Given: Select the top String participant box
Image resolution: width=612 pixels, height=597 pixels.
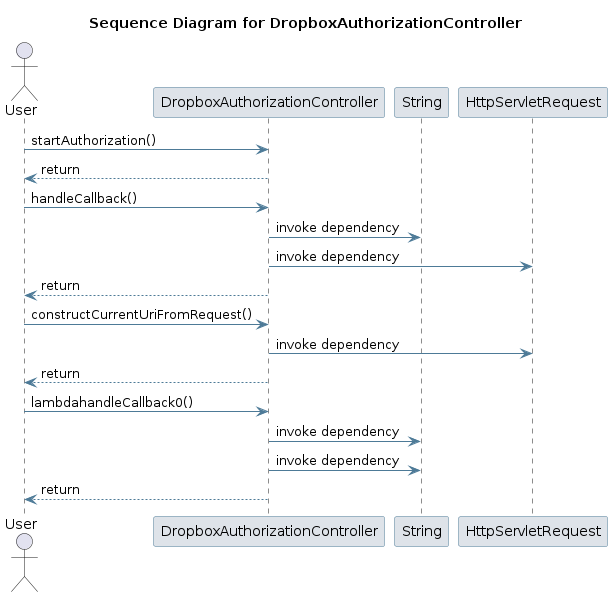Looking at the screenshot, I should coord(422,102).
